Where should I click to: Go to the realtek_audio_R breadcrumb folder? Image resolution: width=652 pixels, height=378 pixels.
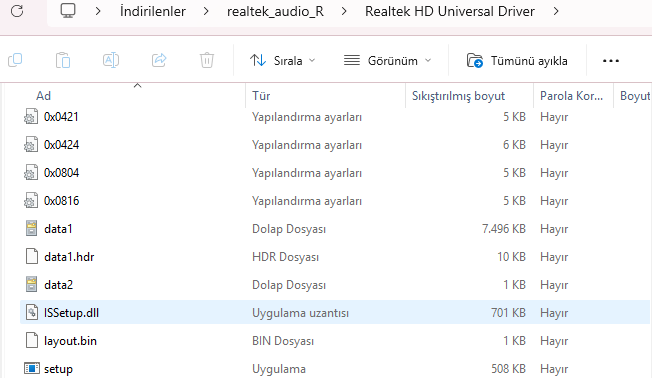coord(275,11)
